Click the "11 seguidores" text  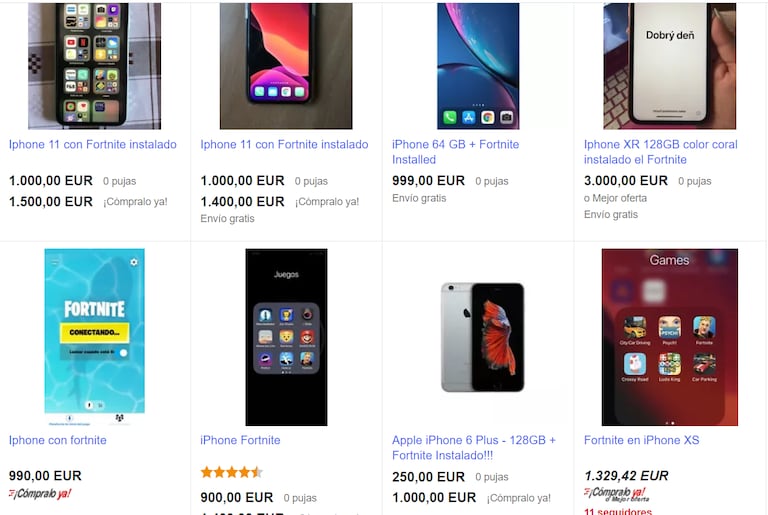click(x=618, y=511)
